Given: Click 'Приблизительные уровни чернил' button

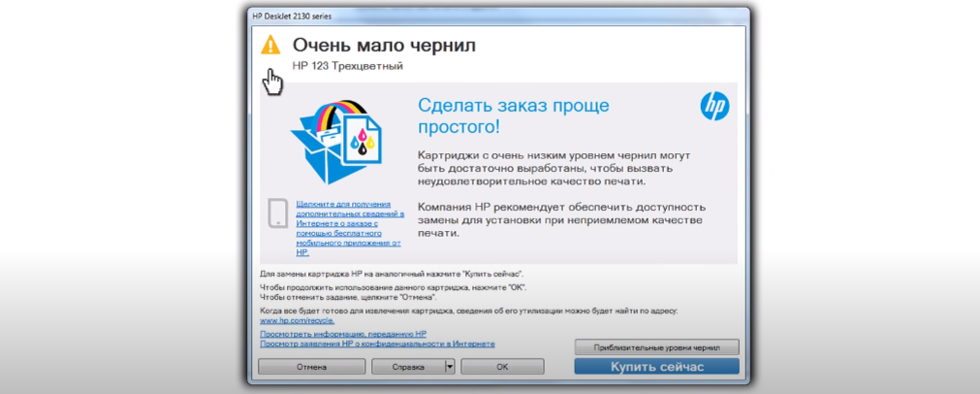Looking at the screenshot, I should [x=657, y=347].
